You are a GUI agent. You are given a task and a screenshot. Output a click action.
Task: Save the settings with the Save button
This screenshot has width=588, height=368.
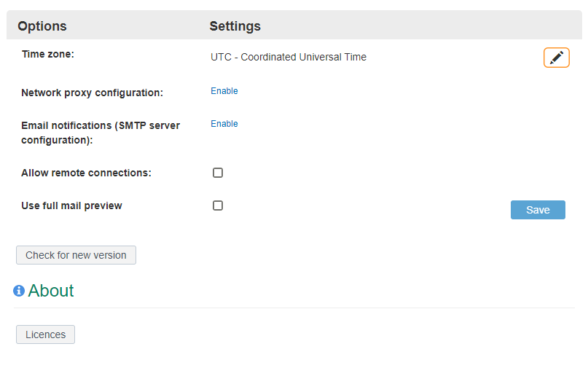(x=538, y=210)
